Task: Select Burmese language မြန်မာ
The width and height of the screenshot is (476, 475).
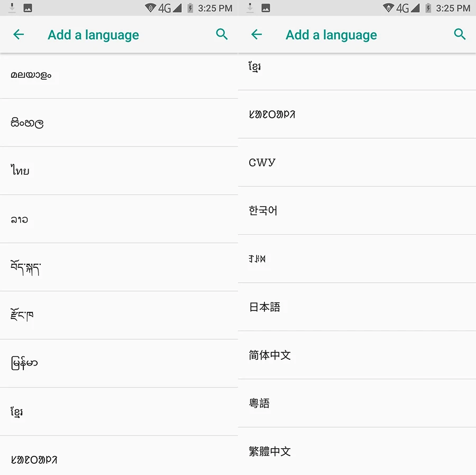Action: 119,364
